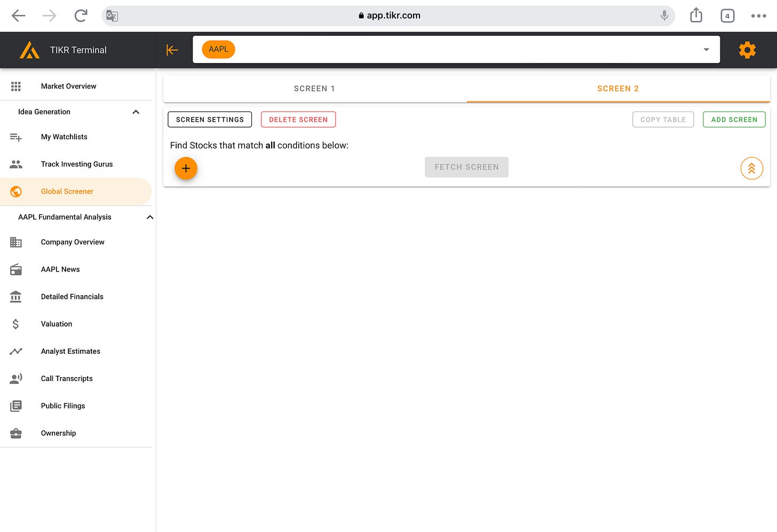Open the ticker search dropdown arrow
The width and height of the screenshot is (777, 532).
pyautogui.click(x=706, y=50)
